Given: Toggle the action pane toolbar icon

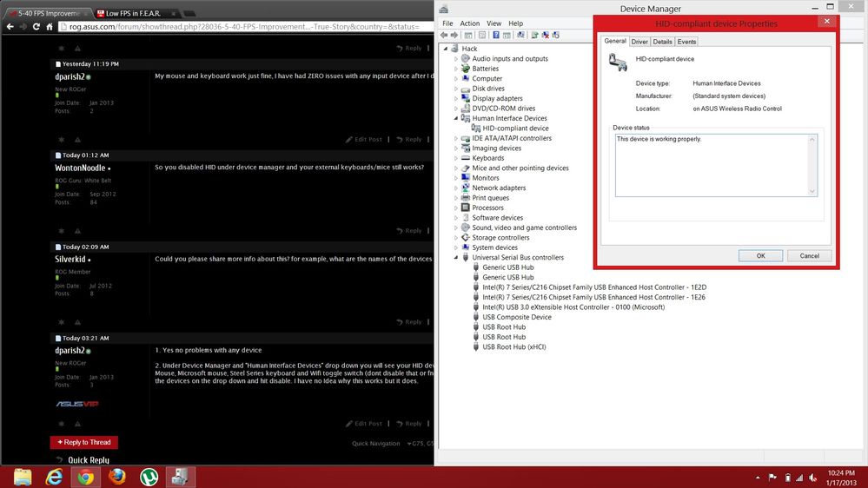Looking at the screenshot, I should point(507,35).
